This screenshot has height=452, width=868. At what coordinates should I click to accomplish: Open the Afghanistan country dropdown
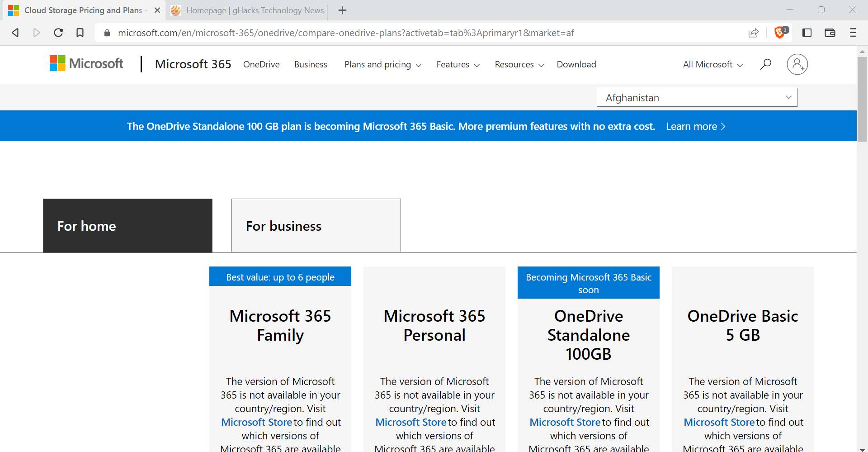[x=697, y=97]
